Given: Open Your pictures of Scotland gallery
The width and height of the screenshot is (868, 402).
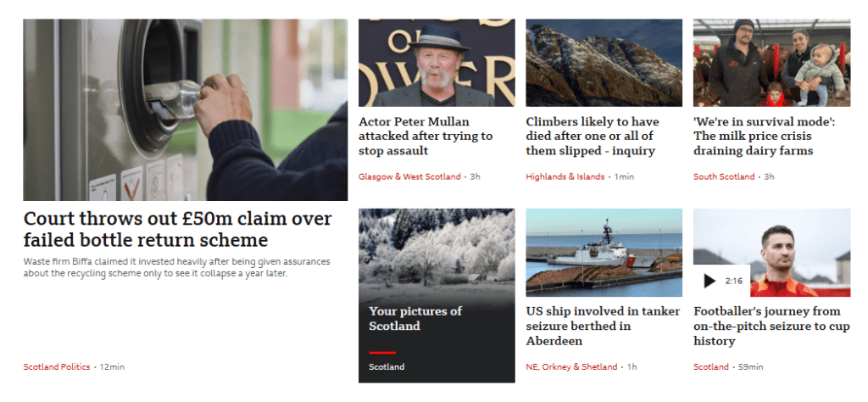Looking at the screenshot, I should 415,318.
